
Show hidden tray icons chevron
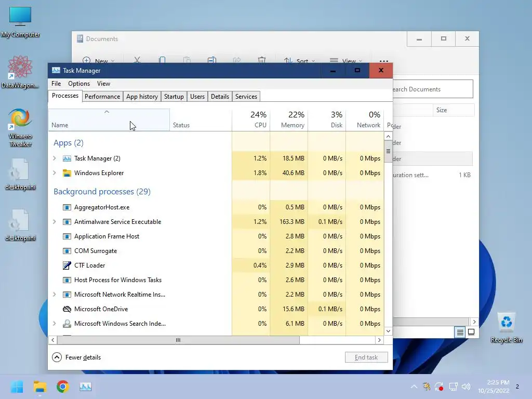(x=414, y=387)
